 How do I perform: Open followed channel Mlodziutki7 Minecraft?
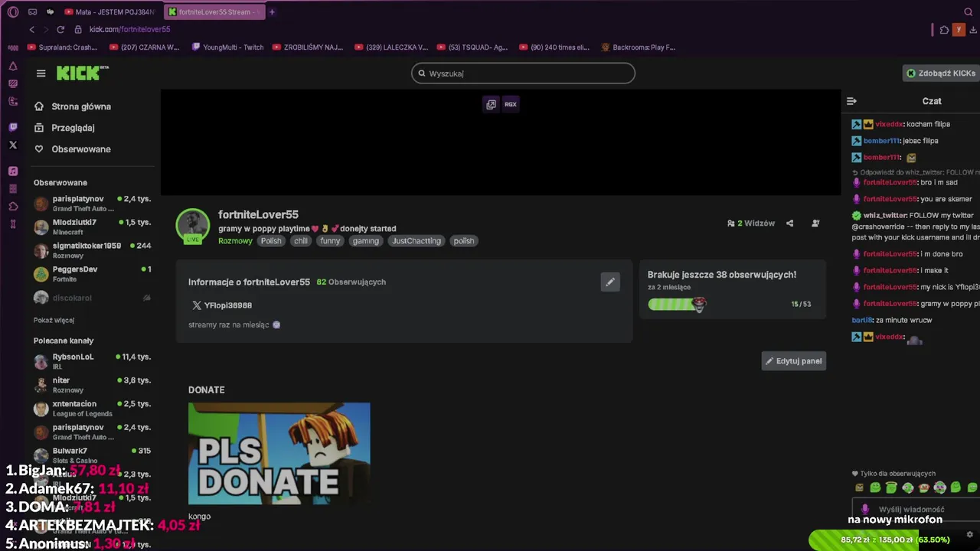click(x=93, y=227)
